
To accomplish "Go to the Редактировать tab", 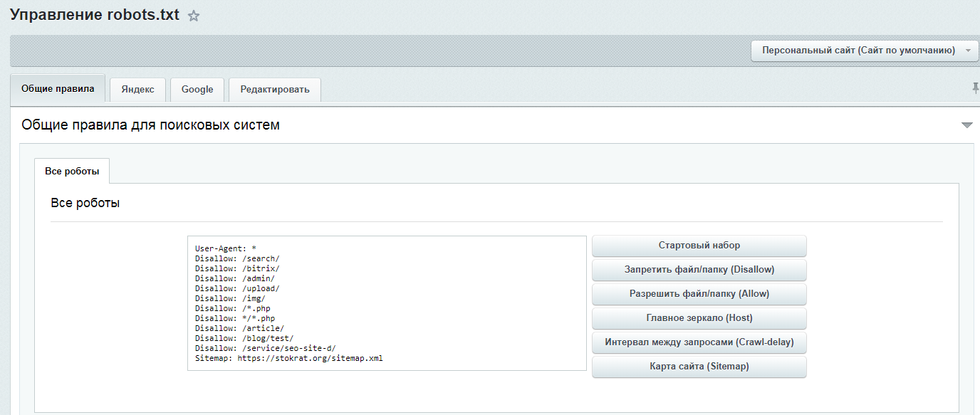I will [x=274, y=90].
